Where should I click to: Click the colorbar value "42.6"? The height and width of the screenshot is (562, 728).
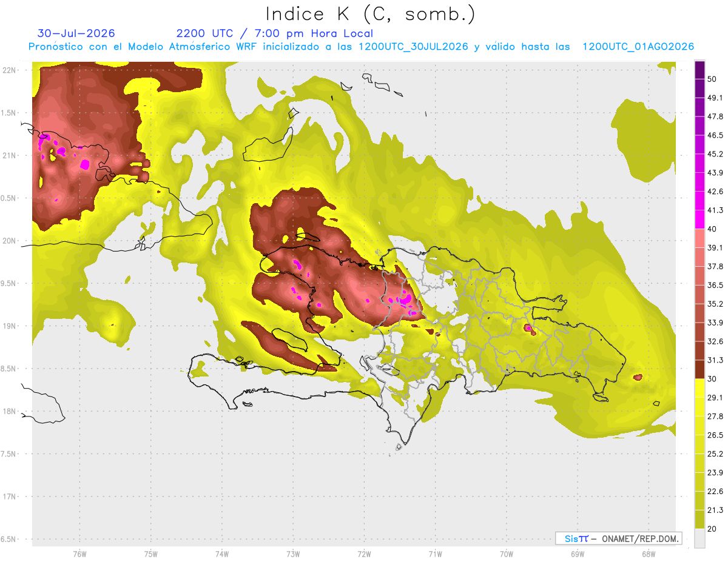[715, 192]
